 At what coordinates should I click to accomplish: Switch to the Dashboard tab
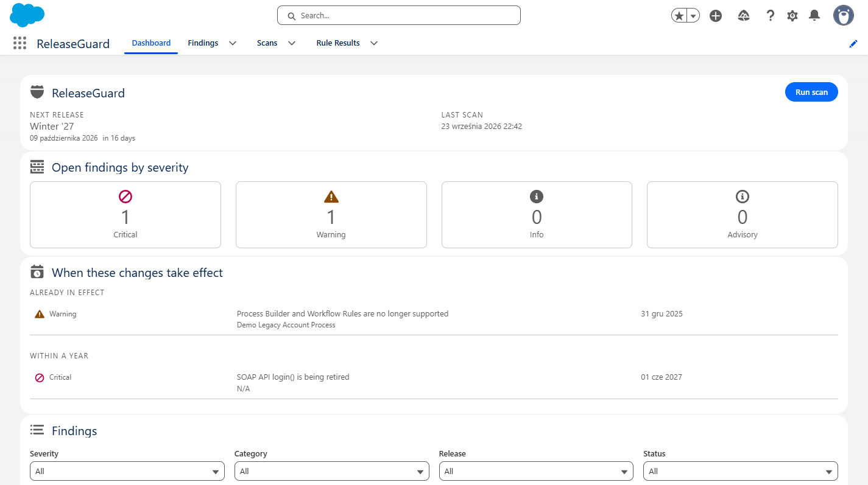pos(151,43)
